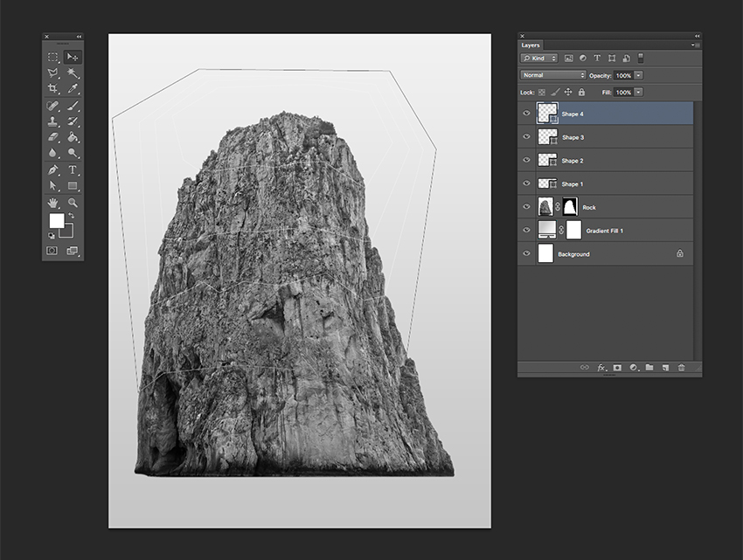The height and width of the screenshot is (560, 743).
Task: Select the Type tool
Action: (73, 169)
